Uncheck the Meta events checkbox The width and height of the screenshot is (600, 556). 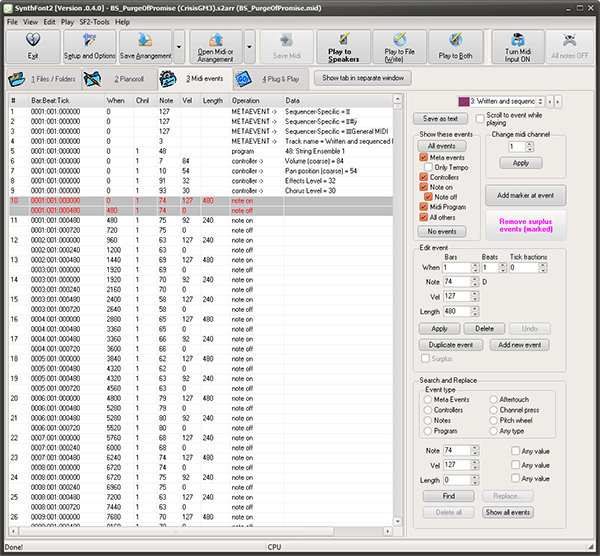click(x=424, y=158)
